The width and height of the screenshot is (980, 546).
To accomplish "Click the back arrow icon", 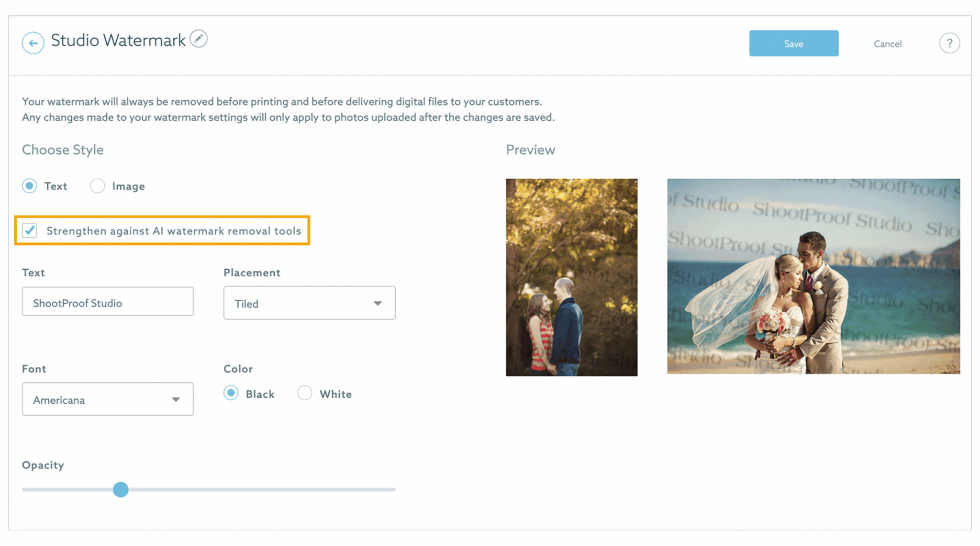I will click(x=33, y=43).
